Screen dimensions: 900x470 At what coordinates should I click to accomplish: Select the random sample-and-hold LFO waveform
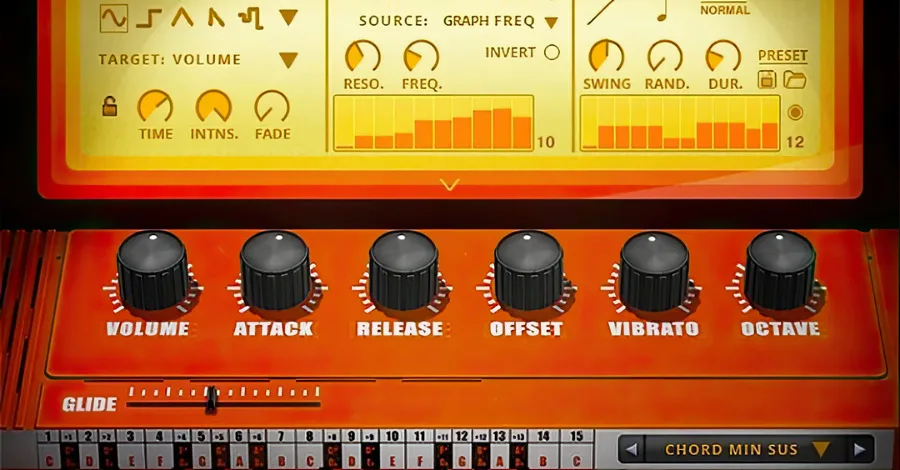click(252, 18)
